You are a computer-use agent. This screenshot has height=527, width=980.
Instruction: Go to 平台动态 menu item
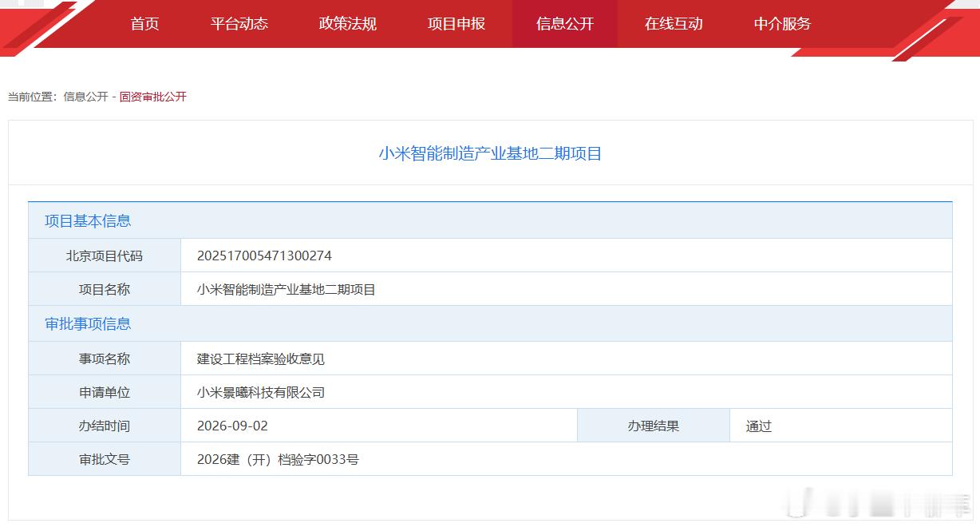(239, 24)
